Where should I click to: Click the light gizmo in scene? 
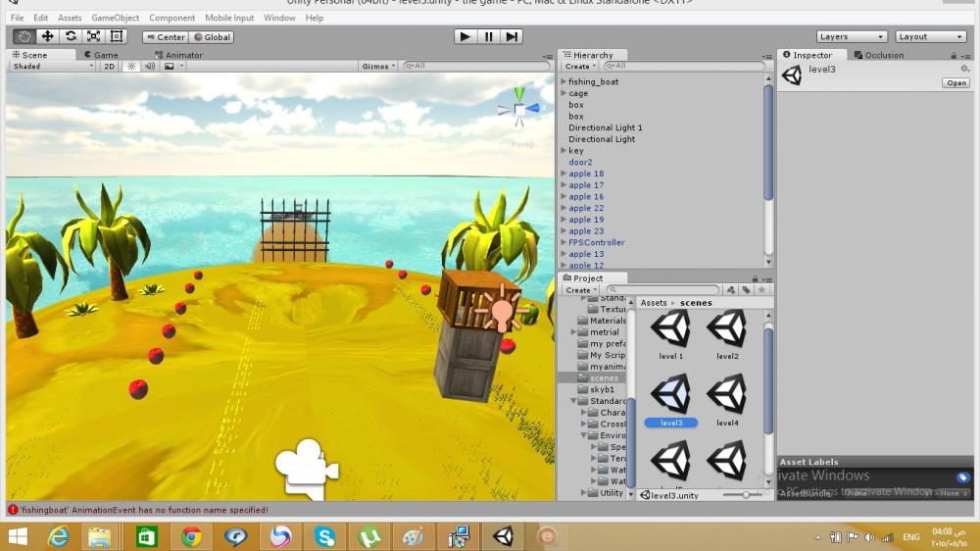(x=500, y=309)
